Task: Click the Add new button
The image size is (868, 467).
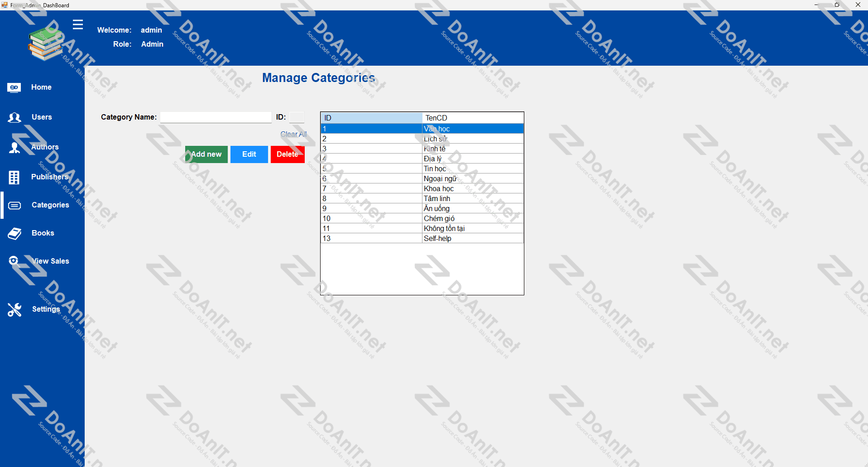Action: coord(206,154)
